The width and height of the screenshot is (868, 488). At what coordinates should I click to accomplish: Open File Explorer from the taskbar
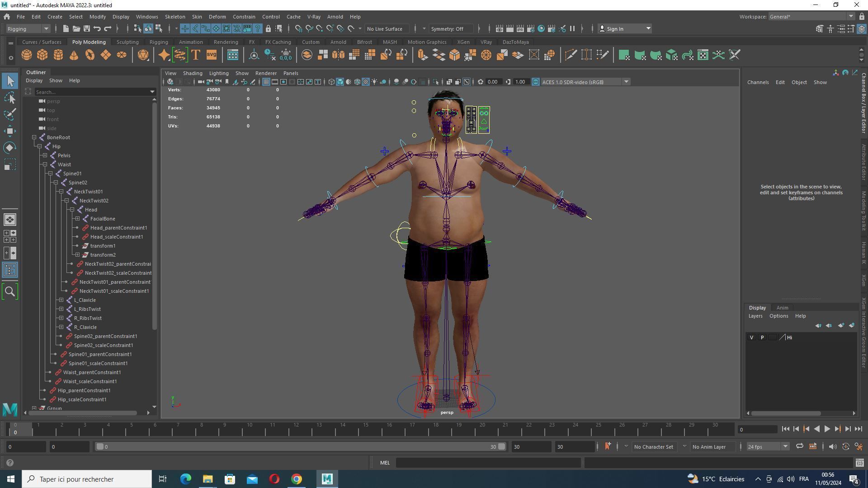pos(208,479)
